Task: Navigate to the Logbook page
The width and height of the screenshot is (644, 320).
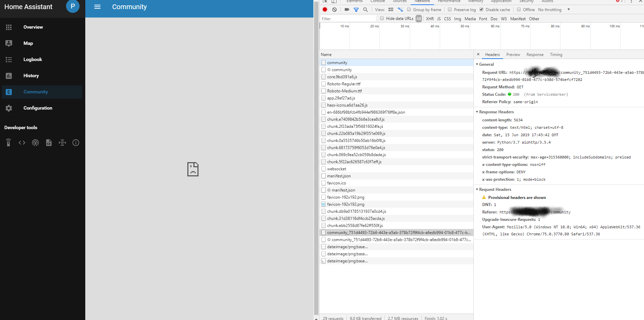Action: click(x=33, y=59)
